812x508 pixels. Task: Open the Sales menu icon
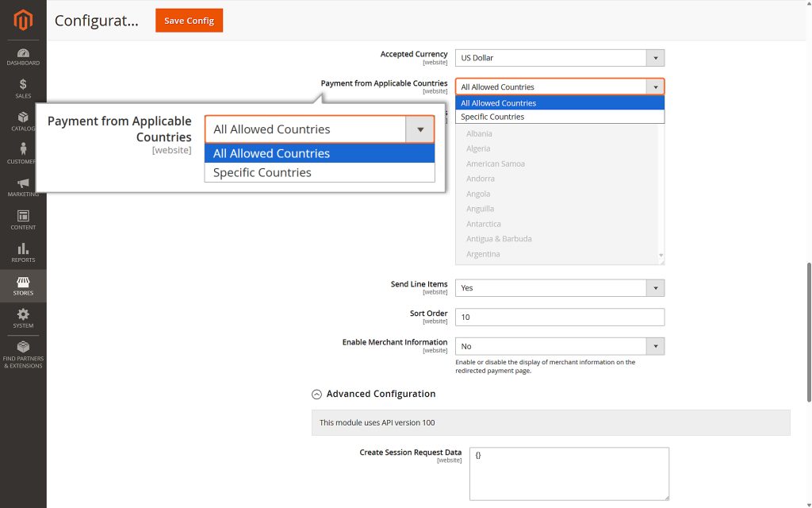click(22, 86)
